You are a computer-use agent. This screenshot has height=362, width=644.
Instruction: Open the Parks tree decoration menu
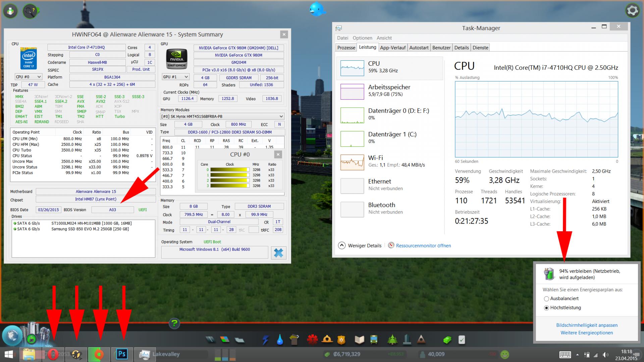(392, 340)
